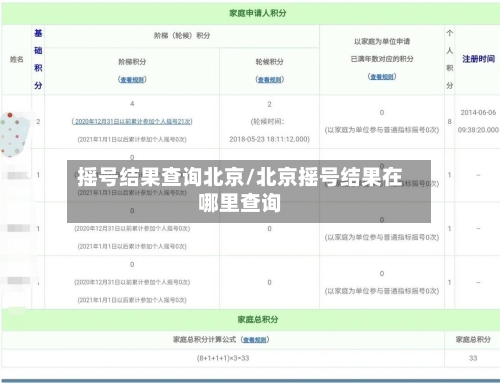
Task: Click the 阶梯（轮候）积分 header
Action: 182,36
